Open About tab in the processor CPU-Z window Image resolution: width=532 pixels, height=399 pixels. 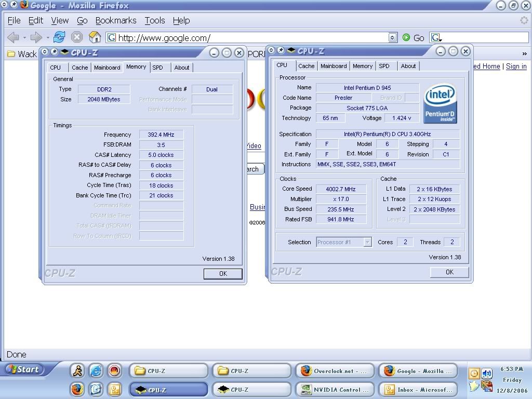(x=408, y=66)
